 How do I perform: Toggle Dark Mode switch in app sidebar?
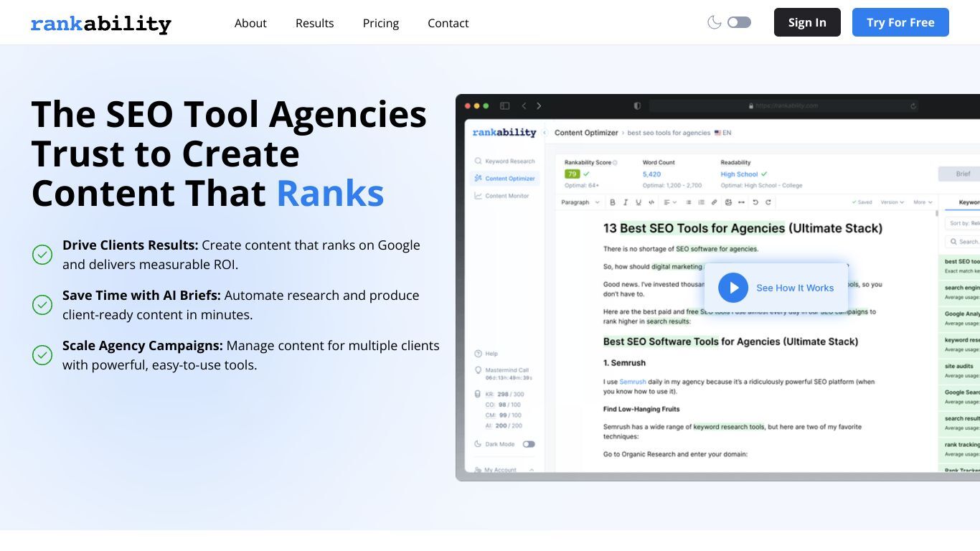tap(529, 444)
